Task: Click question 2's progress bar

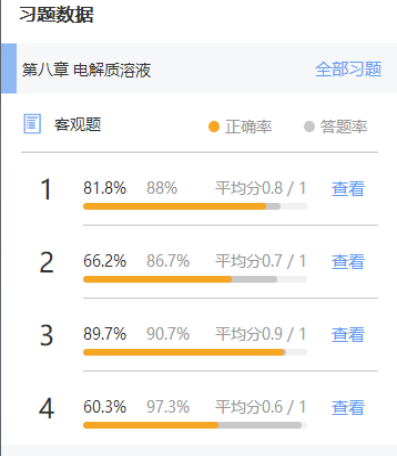Action: coord(195,279)
